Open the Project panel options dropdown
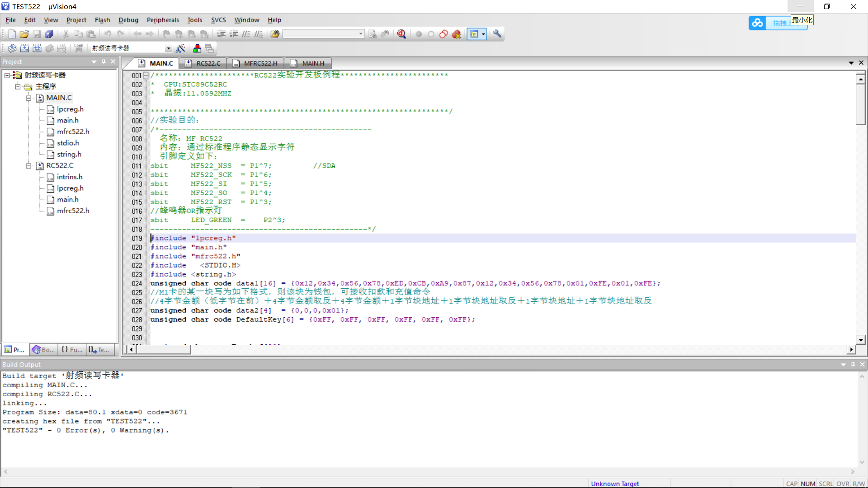Screen dimensions: 868x488 94,61
